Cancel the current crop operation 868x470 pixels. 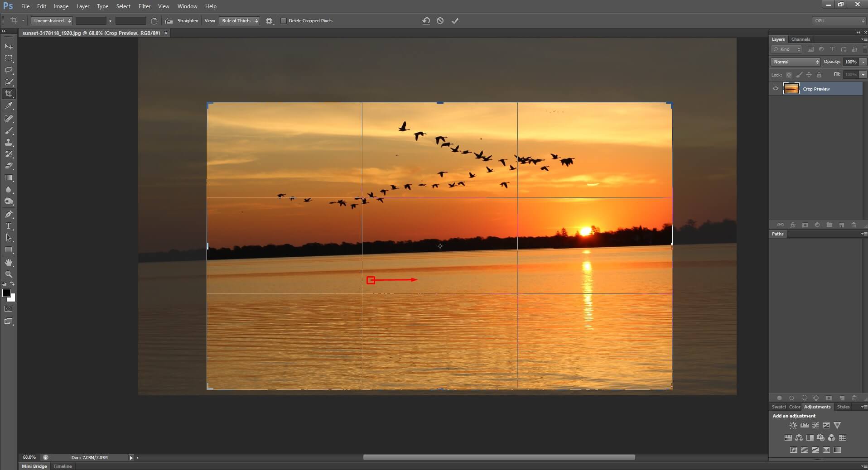click(440, 21)
